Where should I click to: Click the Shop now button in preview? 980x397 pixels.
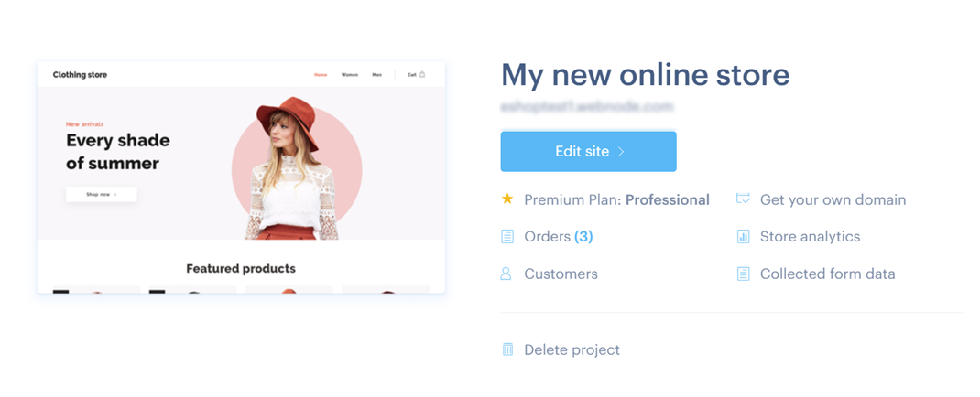[x=102, y=194]
